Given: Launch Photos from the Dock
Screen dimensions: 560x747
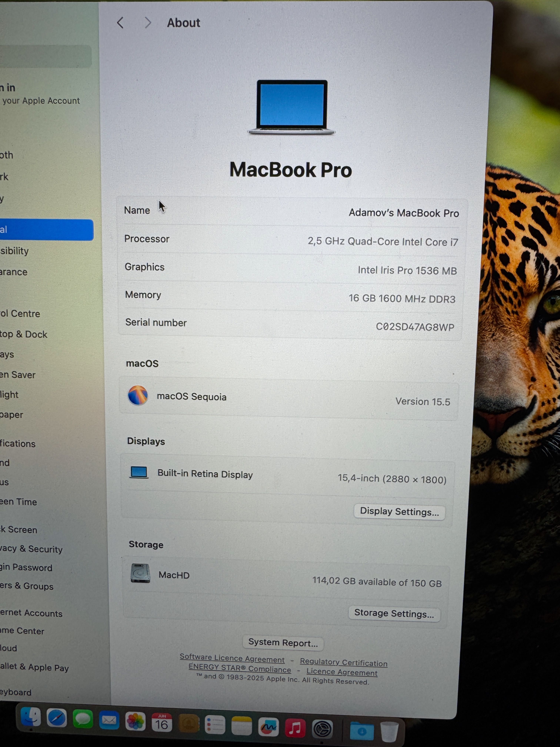Looking at the screenshot, I should (x=135, y=722).
